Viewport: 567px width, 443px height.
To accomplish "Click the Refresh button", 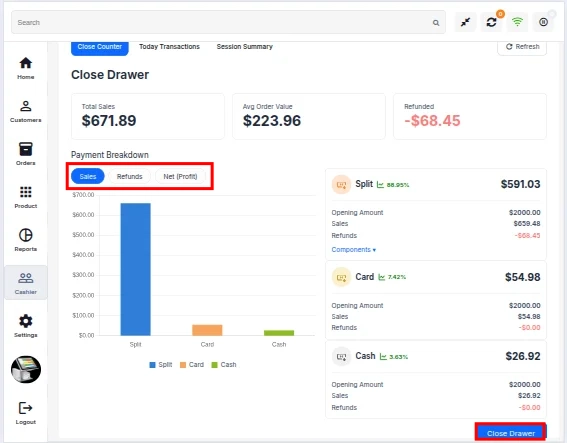I will (522, 47).
